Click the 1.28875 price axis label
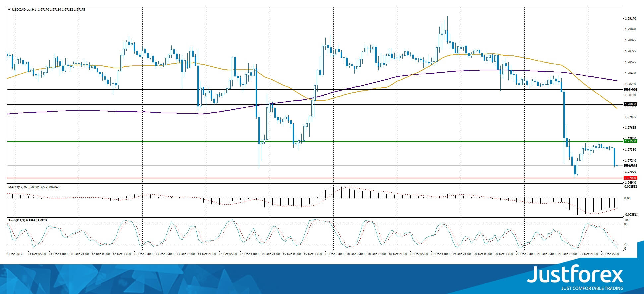The height and width of the screenshot is (294, 644). 630,40
